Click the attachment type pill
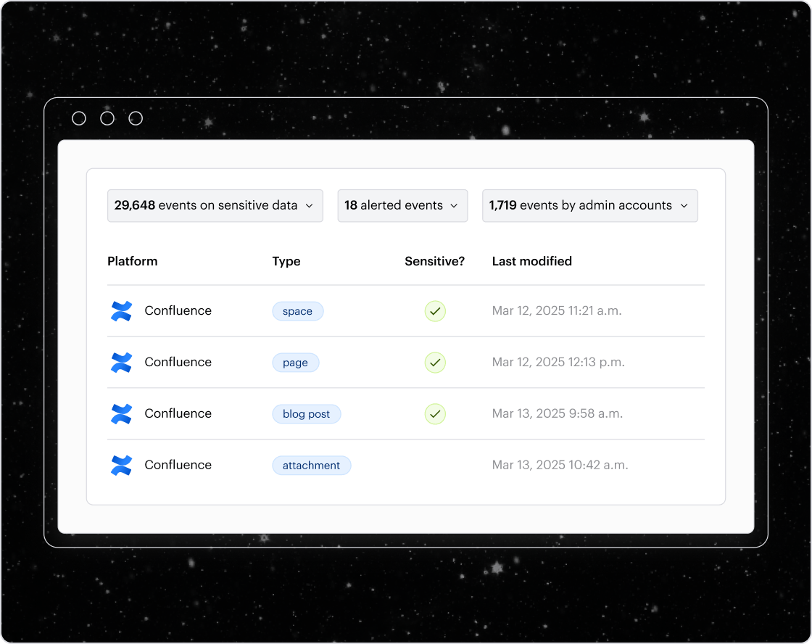Image resolution: width=812 pixels, height=644 pixels. tap(311, 465)
